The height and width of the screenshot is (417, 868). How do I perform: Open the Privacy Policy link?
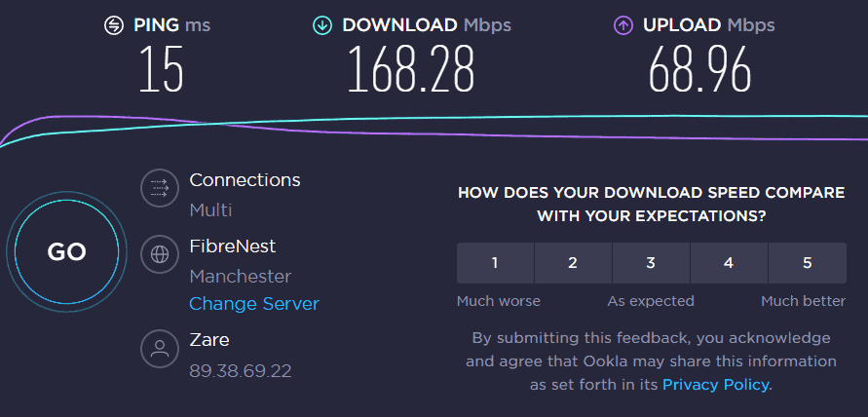tap(715, 384)
